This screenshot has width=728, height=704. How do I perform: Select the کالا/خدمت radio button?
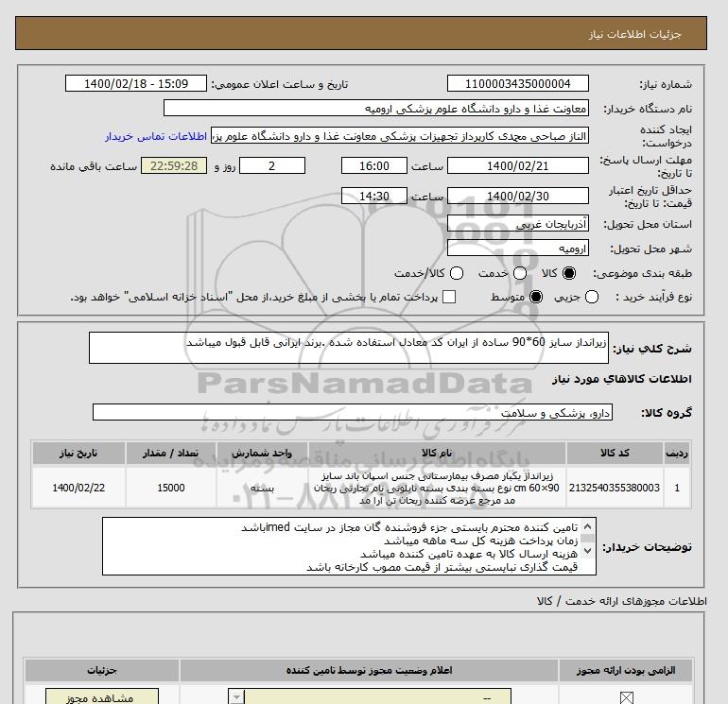click(x=457, y=273)
